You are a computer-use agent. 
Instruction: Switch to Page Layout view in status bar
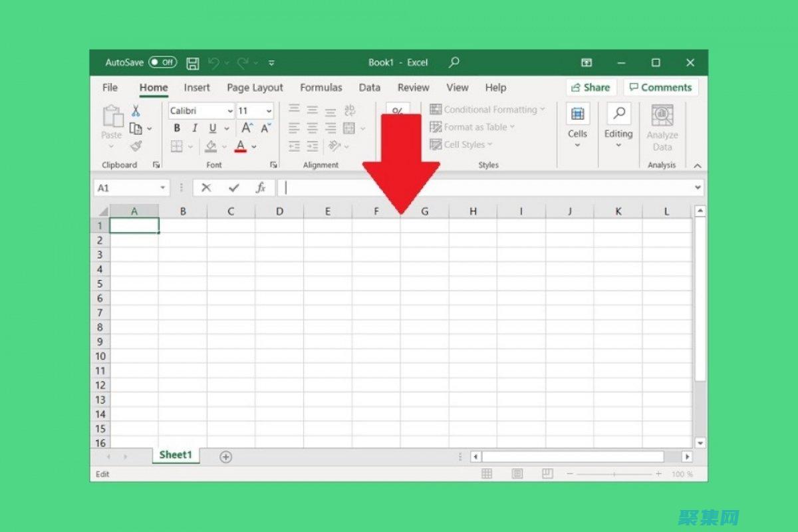coord(517,473)
